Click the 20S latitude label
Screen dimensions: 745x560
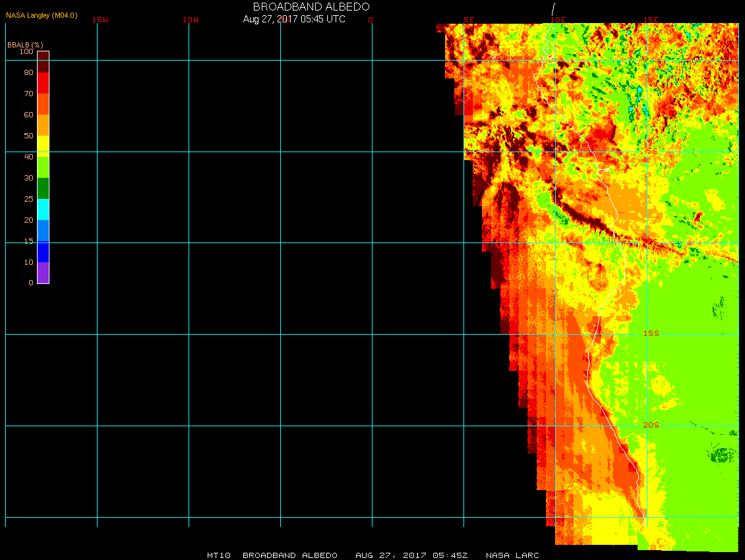click(x=651, y=425)
